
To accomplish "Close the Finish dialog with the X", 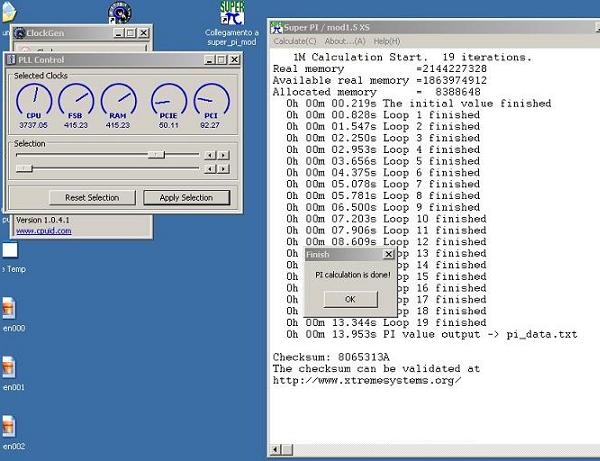I will tap(388, 255).
